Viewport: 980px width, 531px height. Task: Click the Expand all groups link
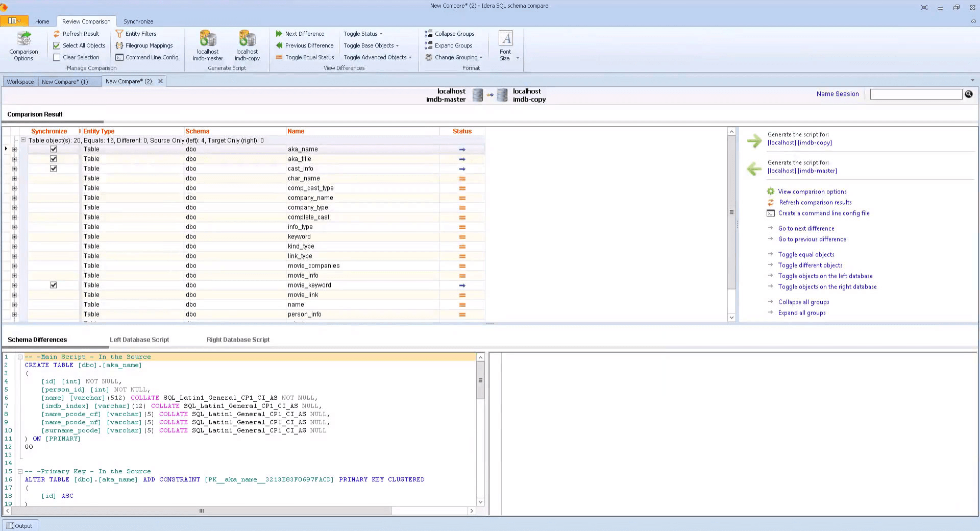pyautogui.click(x=801, y=313)
